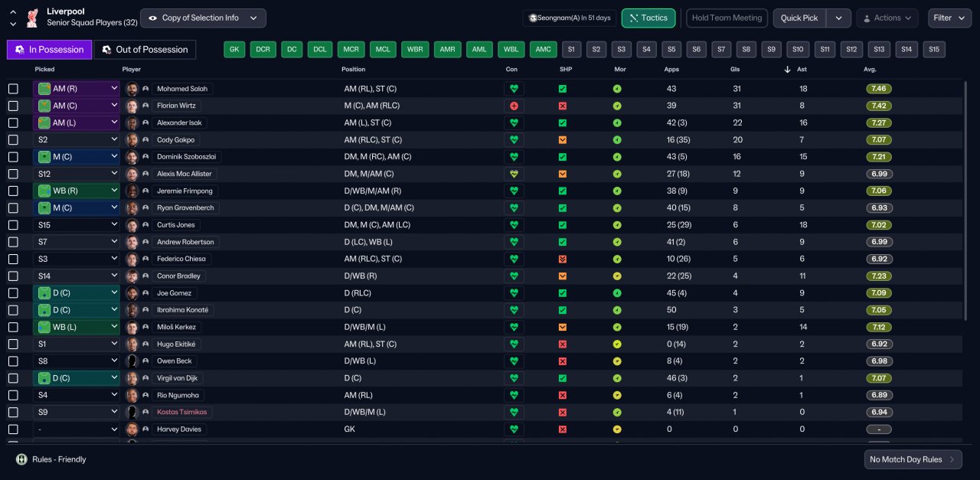
Task: Click the green GK position slot
Action: coord(234,50)
